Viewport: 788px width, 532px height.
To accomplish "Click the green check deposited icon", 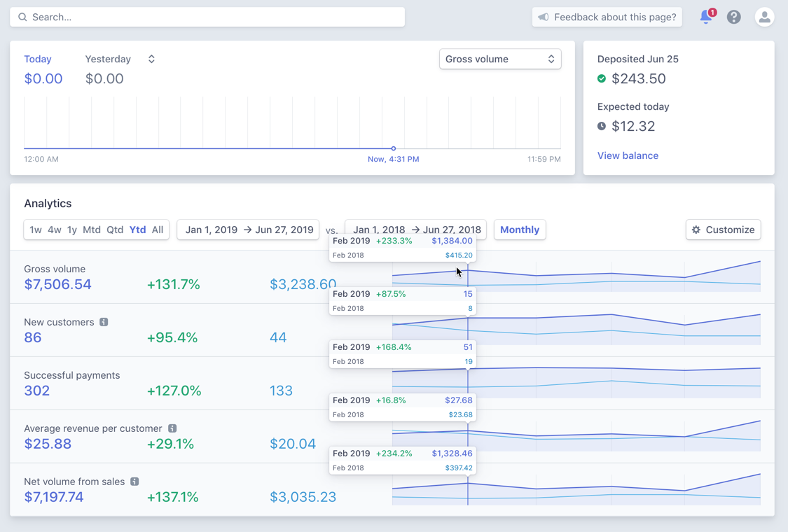I will [x=602, y=78].
